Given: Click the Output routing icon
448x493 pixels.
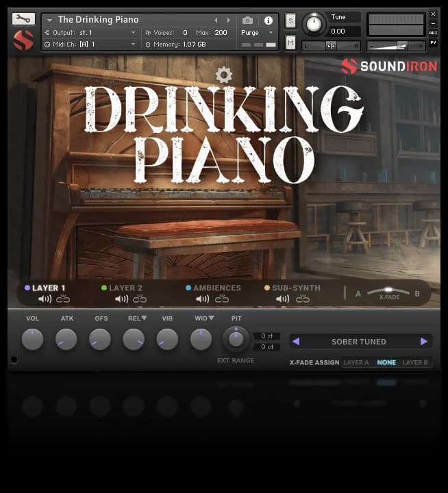Looking at the screenshot, I should tap(47, 32).
